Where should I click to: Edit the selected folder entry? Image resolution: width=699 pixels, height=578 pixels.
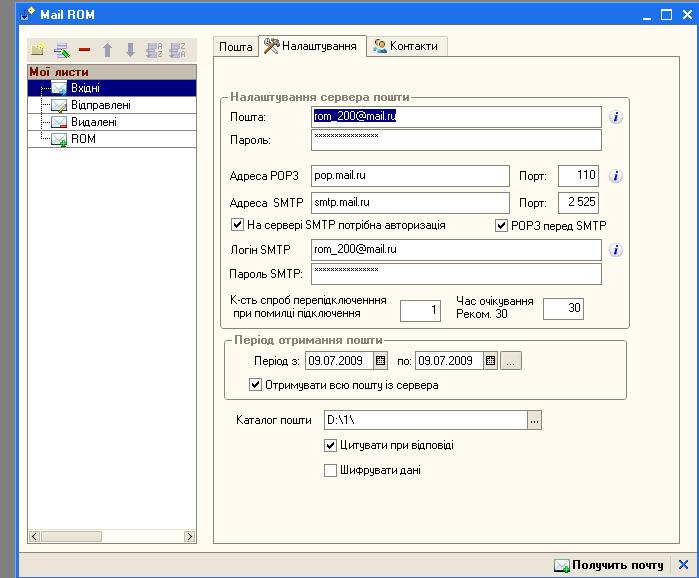pyautogui.click(x=62, y=50)
